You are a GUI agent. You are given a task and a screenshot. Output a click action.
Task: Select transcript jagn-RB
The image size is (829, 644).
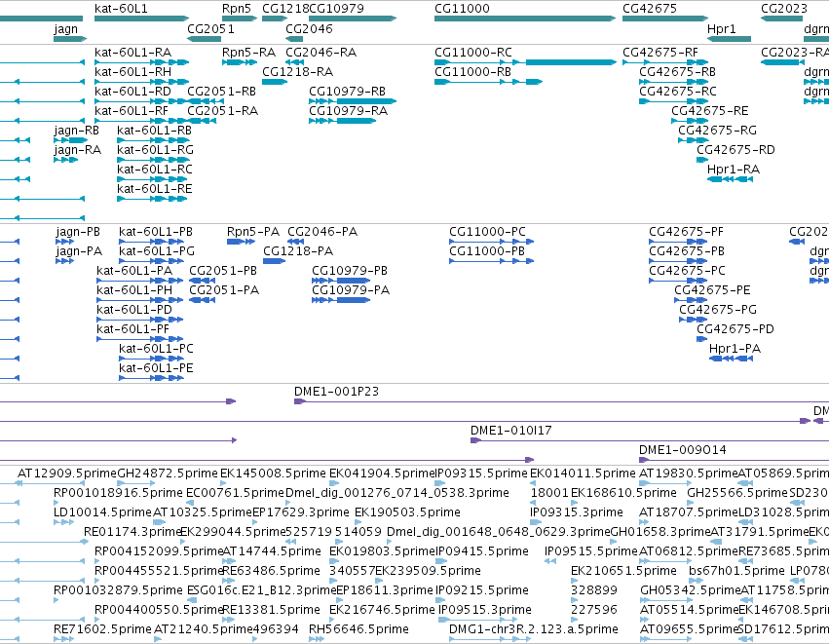point(77,131)
